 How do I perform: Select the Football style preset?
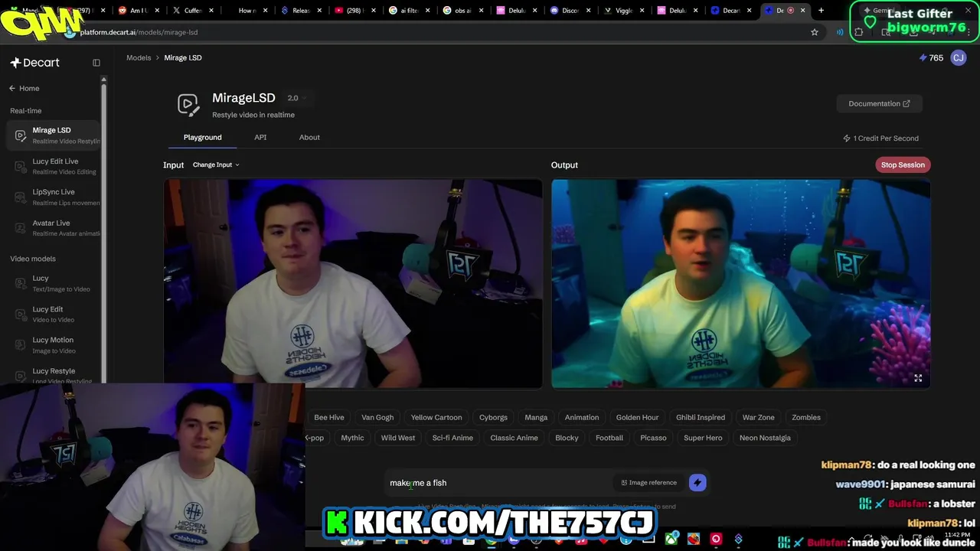[x=609, y=438]
